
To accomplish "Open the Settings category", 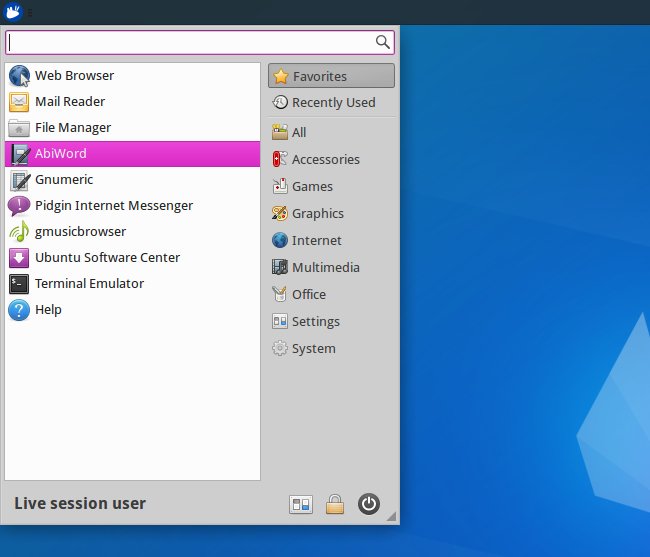I will [x=332, y=321].
